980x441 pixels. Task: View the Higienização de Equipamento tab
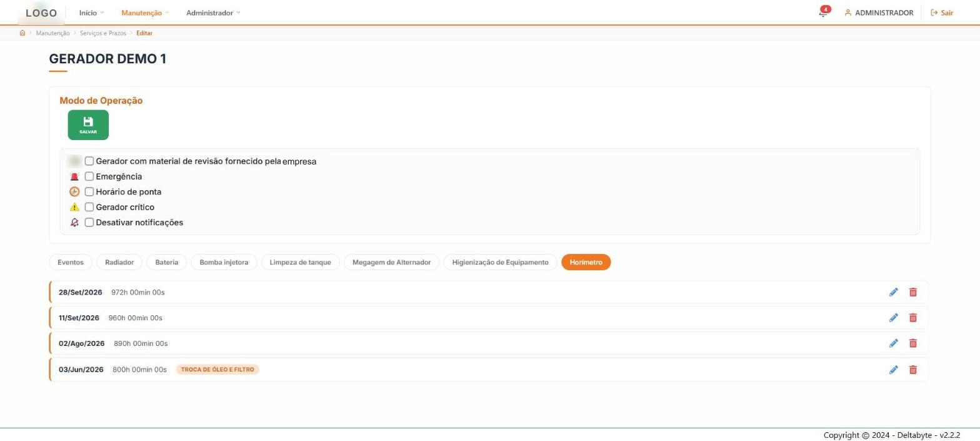(x=500, y=262)
